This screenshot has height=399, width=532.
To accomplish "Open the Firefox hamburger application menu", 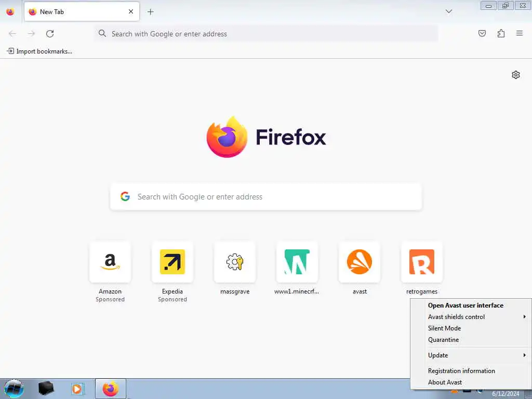I will 520,33.
